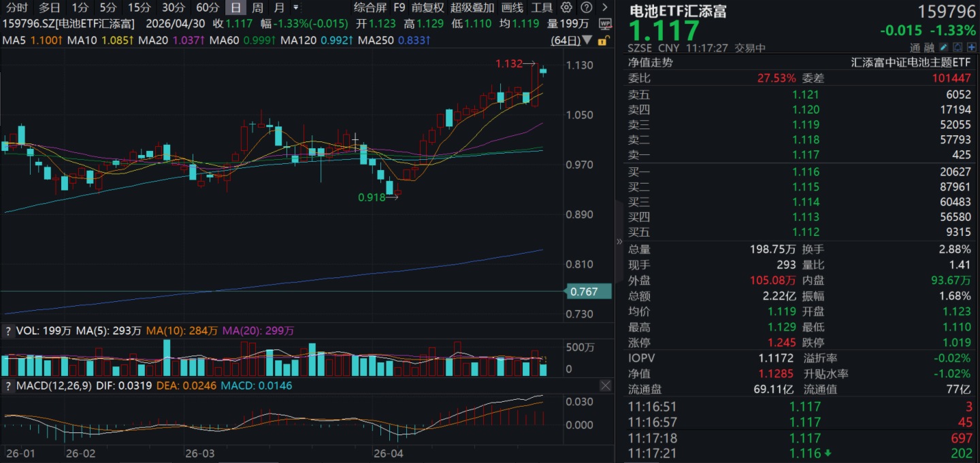
Task: Expand more chart period options dropdown
Action: coord(296,8)
